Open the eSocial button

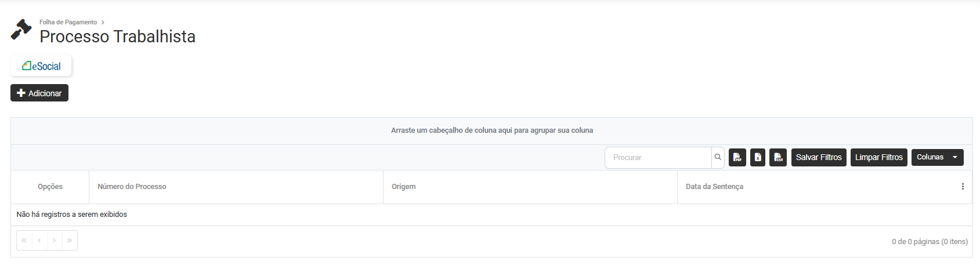pos(41,66)
